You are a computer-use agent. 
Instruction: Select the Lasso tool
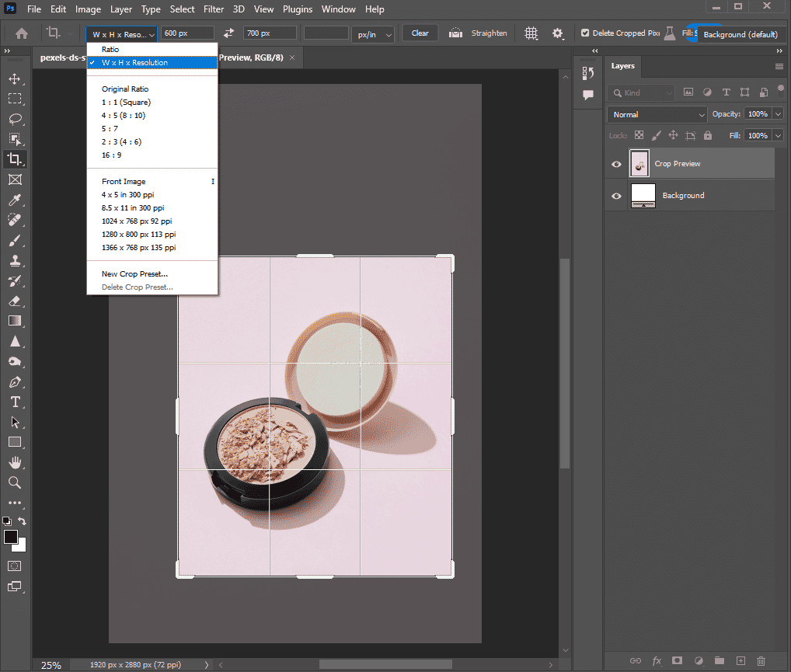click(14, 119)
